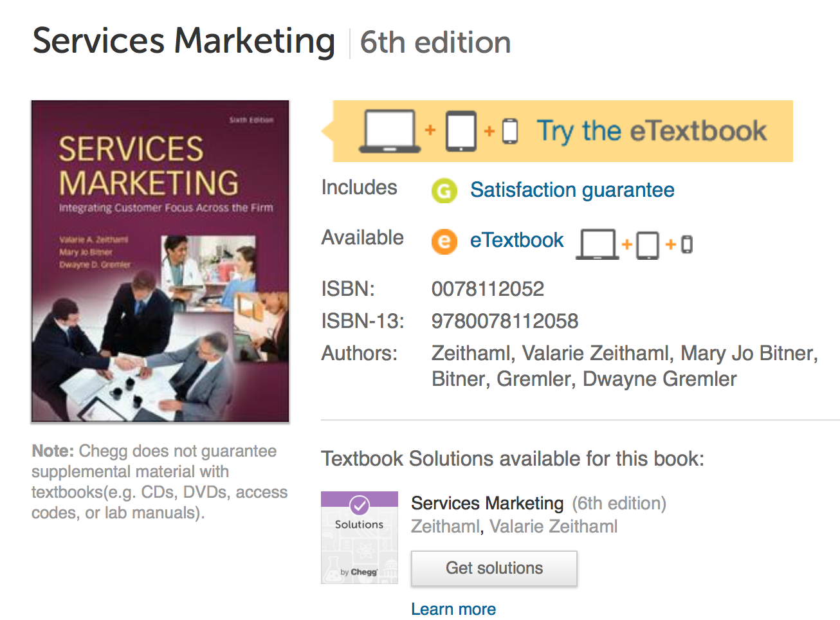Click the green G satisfaction guarantee icon
The width and height of the screenshot is (840, 620).
(444, 190)
